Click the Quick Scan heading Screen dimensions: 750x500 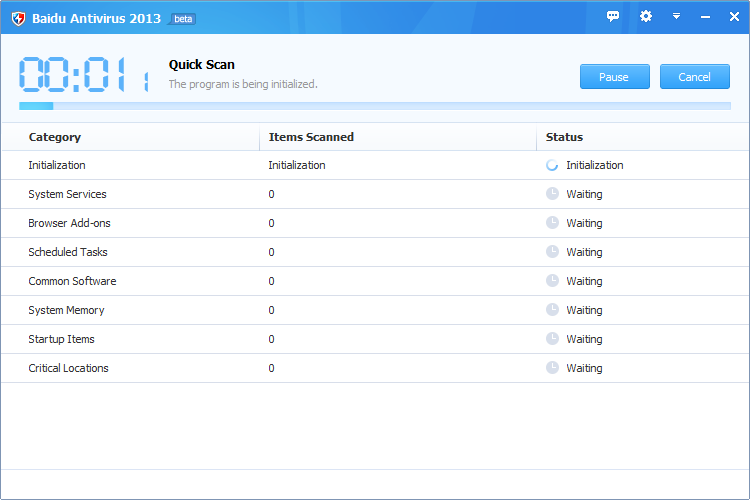pos(201,65)
